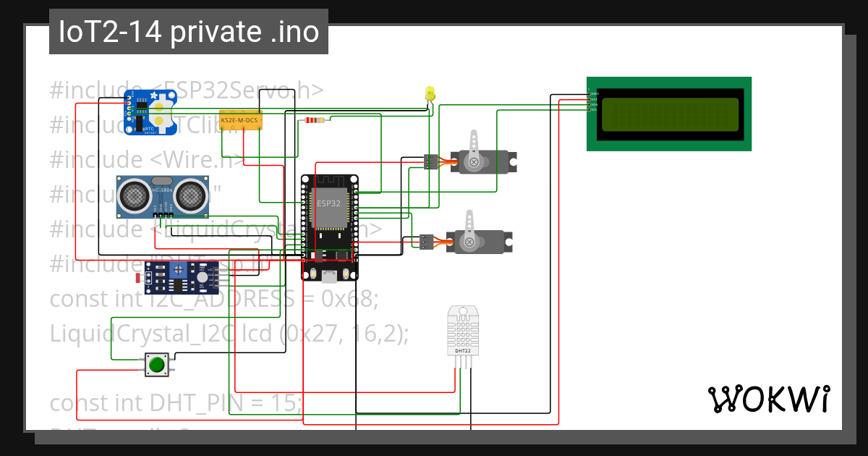The width and height of the screenshot is (868, 456).
Task: Select the 16x2 LCD display
Action: (668, 114)
